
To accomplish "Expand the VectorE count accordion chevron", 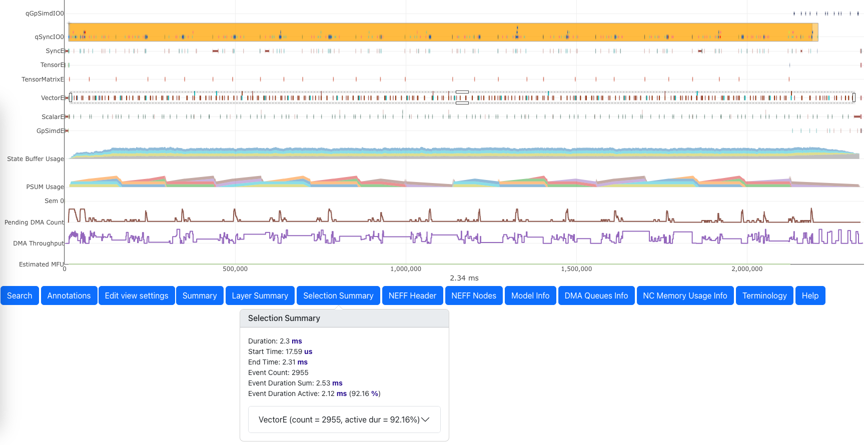I will (425, 419).
